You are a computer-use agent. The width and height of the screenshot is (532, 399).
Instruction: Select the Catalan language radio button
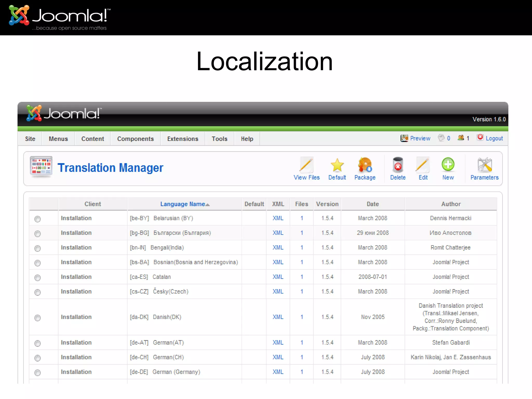coord(38,278)
